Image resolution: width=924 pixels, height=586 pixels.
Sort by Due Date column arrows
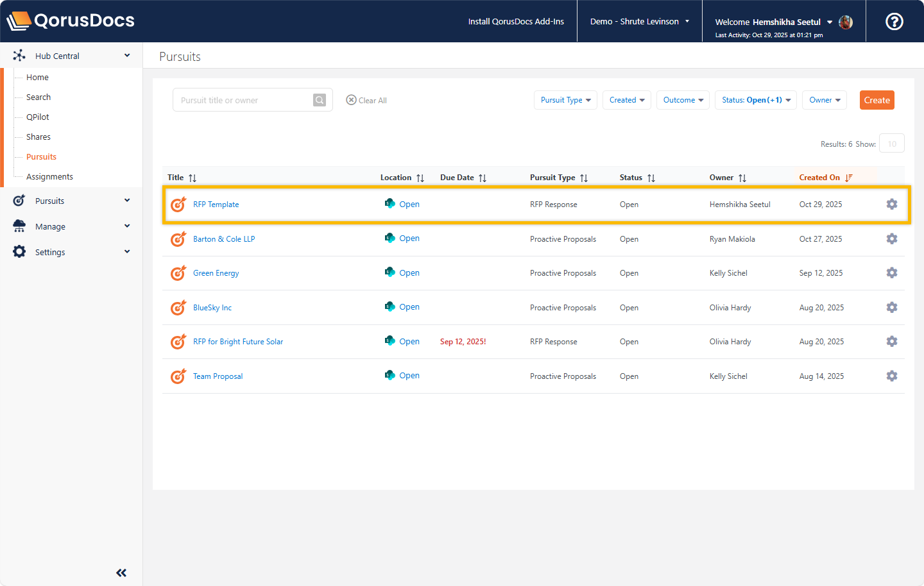pyautogui.click(x=483, y=178)
